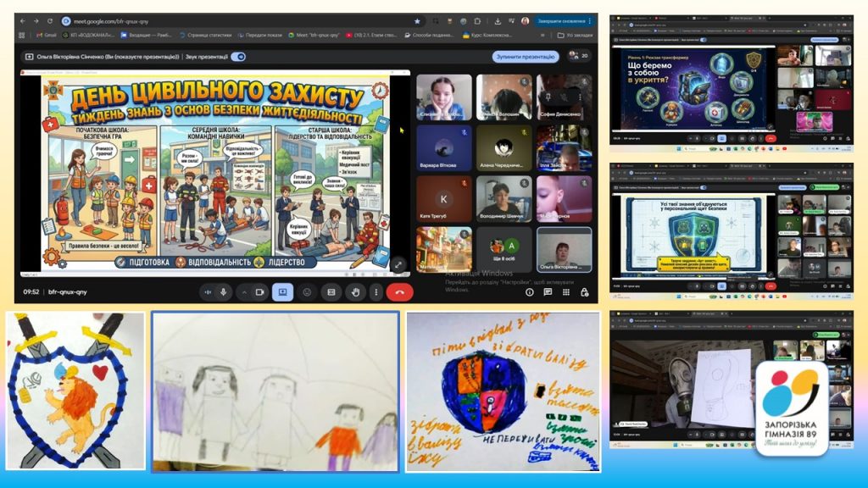Open the 'Передачі показів' bookmark
Screen dimensions: 868x488
coord(264,35)
